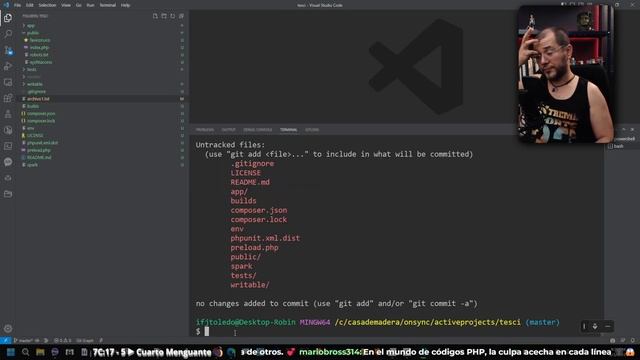Image resolution: width=640 pixels, height=360 pixels.
Task: Open the Run menu
Action: 90,5
